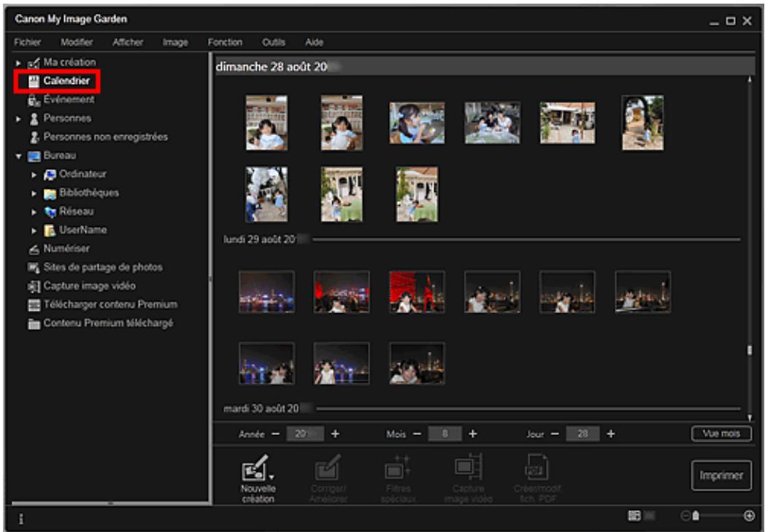Select the Événement view
The height and width of the screenshot is (532, 765).
click(69, 100)
